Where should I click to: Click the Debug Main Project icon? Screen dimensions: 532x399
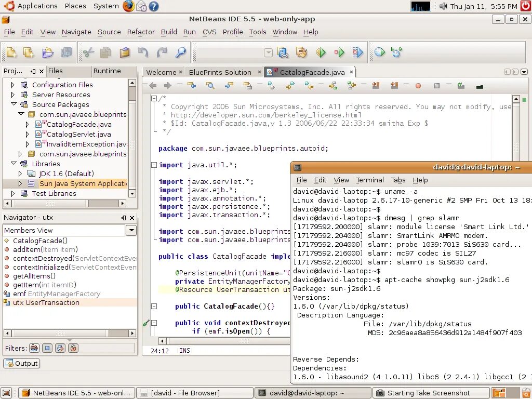[x=339, y=52]
